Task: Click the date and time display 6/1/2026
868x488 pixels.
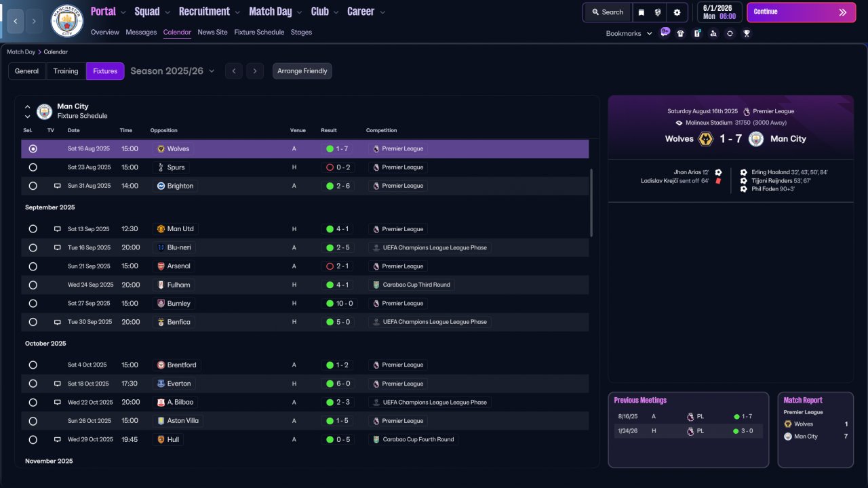Action: coord(719,12)
